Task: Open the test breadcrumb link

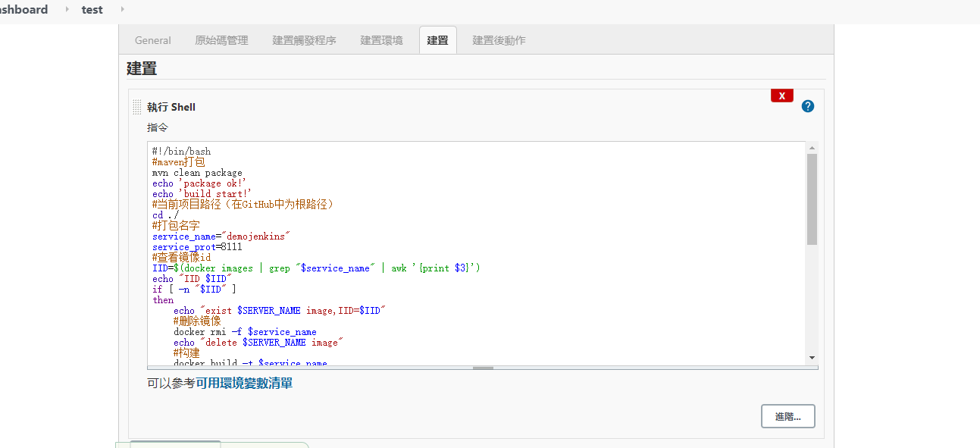Action: pos(92,10)
